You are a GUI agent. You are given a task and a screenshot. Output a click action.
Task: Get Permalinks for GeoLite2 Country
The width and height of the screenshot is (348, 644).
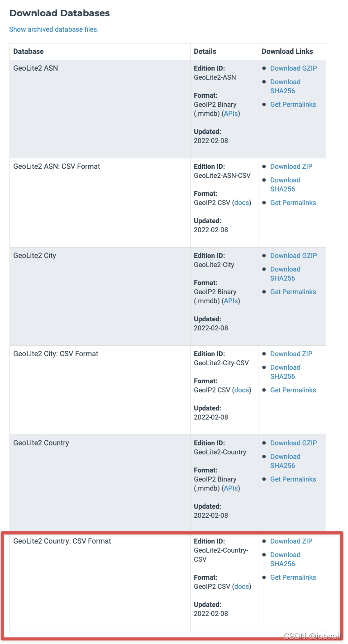293,479
